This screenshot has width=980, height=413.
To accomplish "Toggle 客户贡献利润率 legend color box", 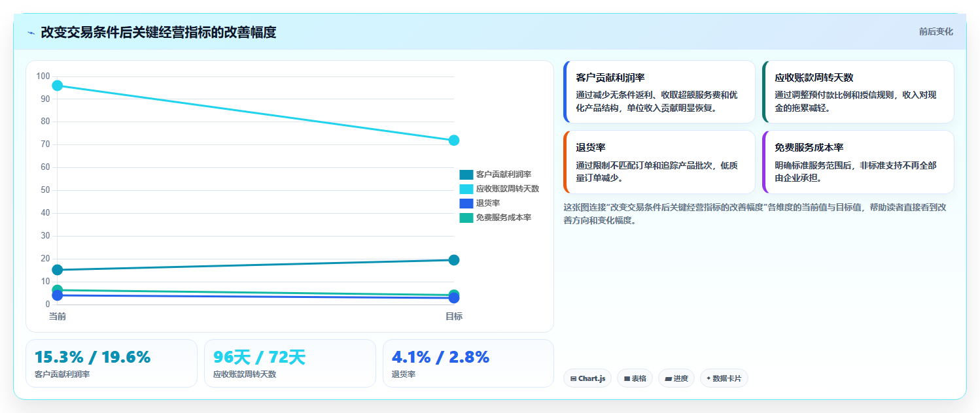I will pyautogui.click(x=466, y=174).
